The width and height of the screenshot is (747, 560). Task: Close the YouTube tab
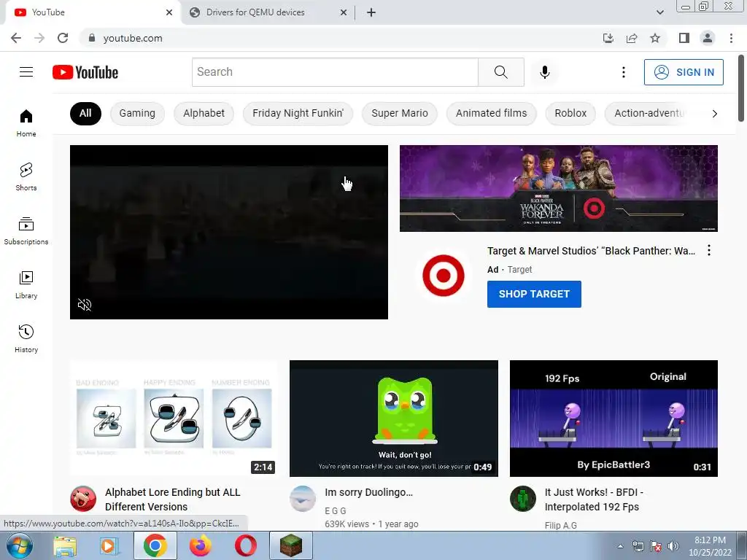click(x=169, y=12)
